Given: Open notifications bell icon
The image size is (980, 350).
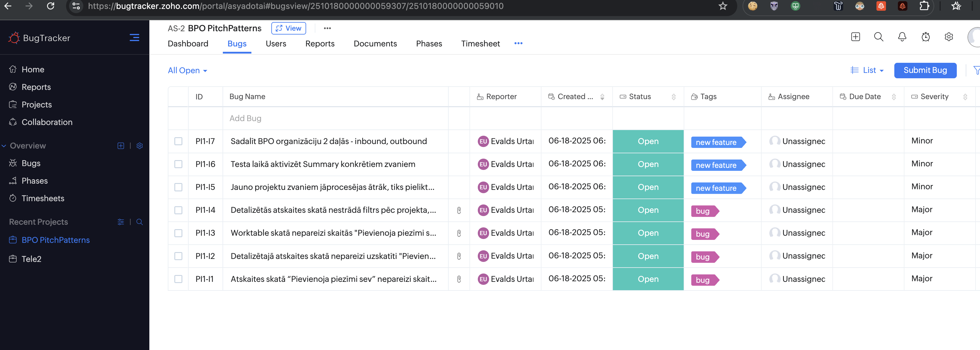Looking at the screenshot, I should point(902,37).
